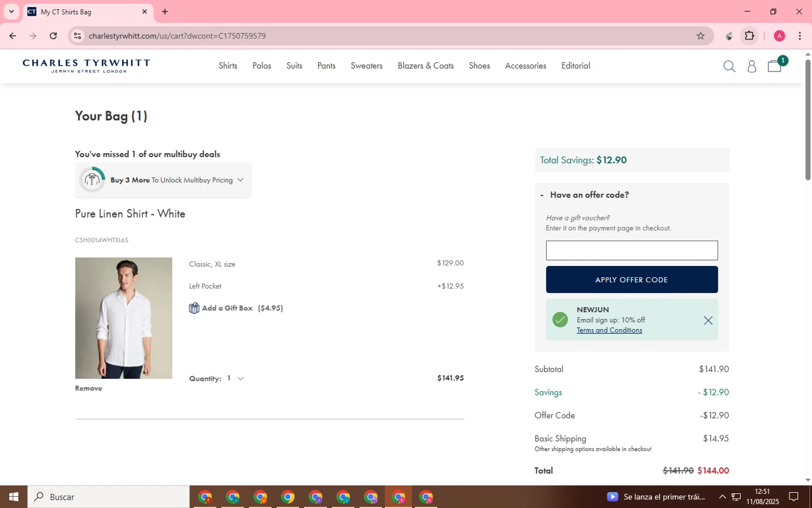Reload the page

pyautogui.click(x=53, y=36)
